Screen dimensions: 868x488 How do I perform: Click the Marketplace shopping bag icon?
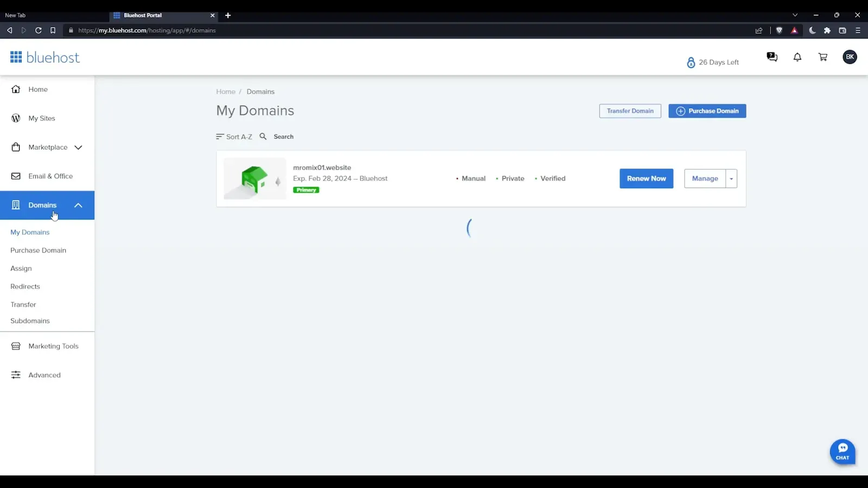[16, 147]
